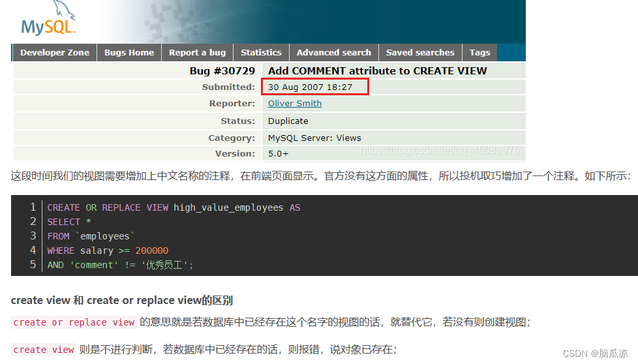The width and height of the screenshot is (638, 364).
Task: Click line number 1 in code block
Action: tap(33, 207)
